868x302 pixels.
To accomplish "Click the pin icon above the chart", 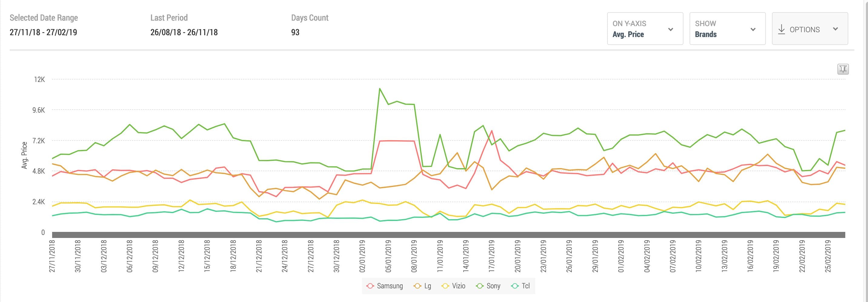I will click(x=843, y=69).
